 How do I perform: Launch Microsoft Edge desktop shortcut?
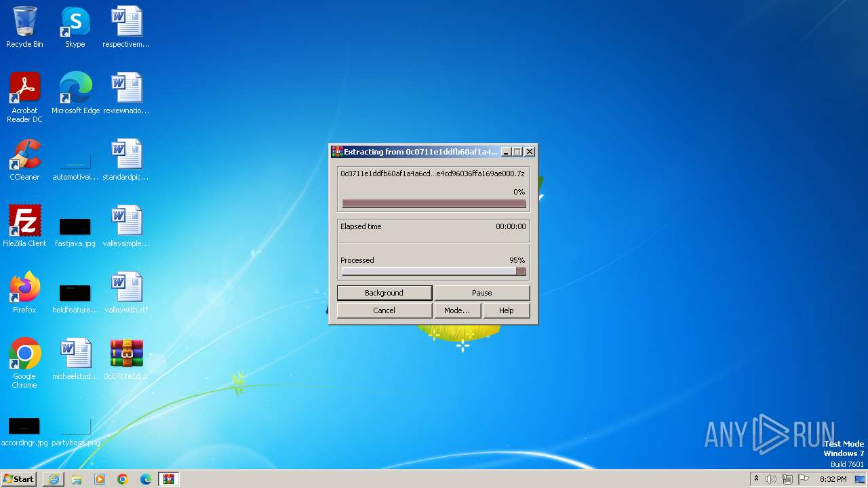coord(75,94)
